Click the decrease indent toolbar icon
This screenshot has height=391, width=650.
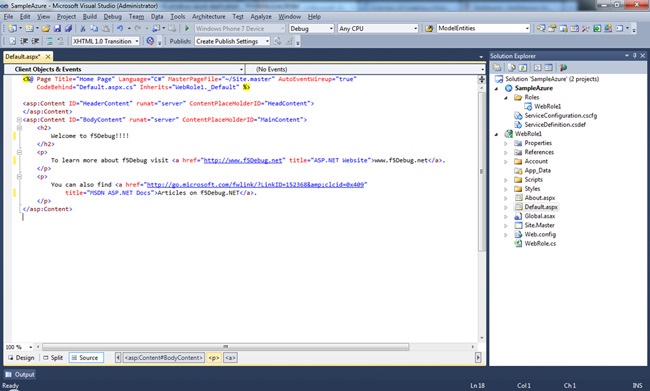[24, 41]
